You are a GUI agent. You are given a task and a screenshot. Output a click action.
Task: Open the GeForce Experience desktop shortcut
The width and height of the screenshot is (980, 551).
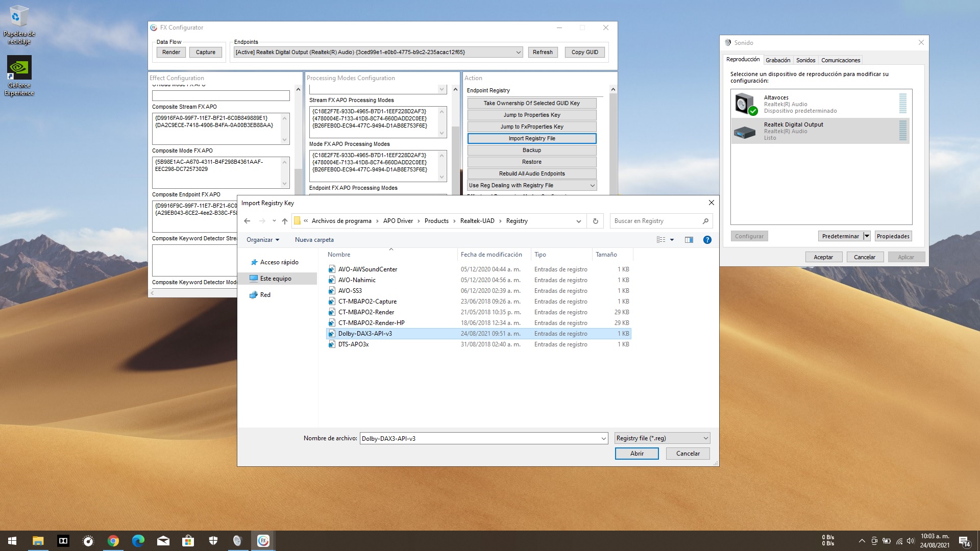[x=19, y=76]
